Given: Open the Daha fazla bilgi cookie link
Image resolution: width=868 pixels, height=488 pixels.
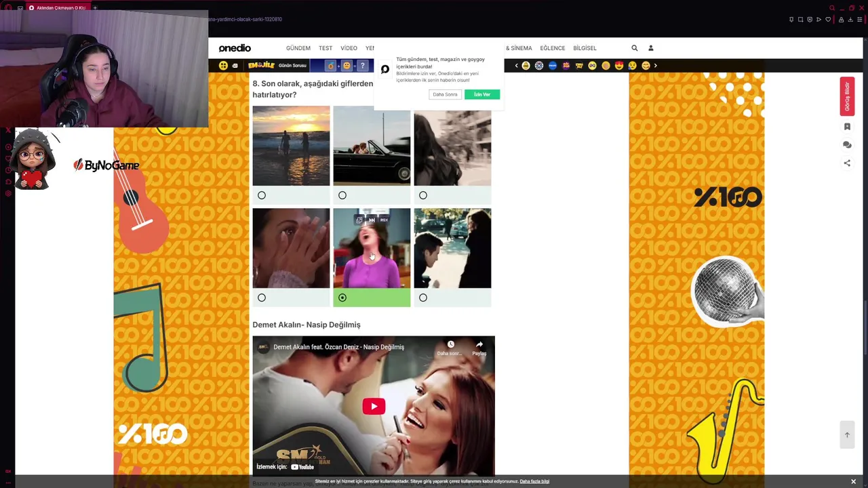Looking at the screenshot, I should 534,481.
